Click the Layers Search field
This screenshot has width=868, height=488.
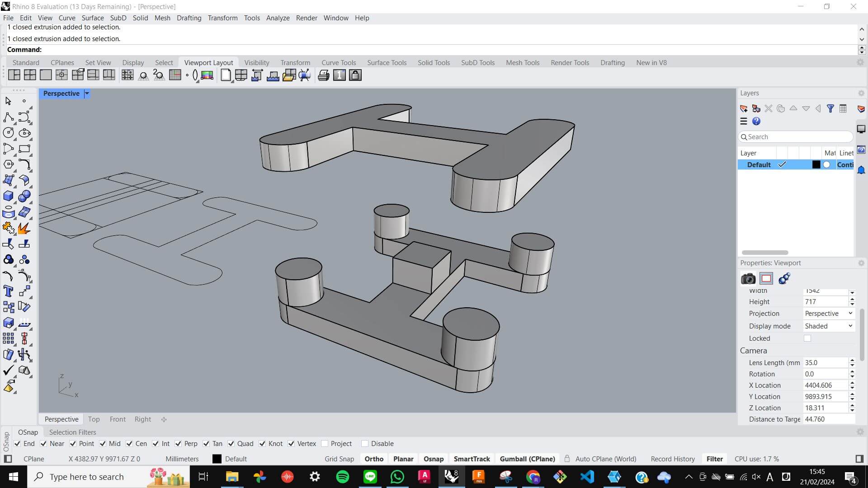pos(796,137)
